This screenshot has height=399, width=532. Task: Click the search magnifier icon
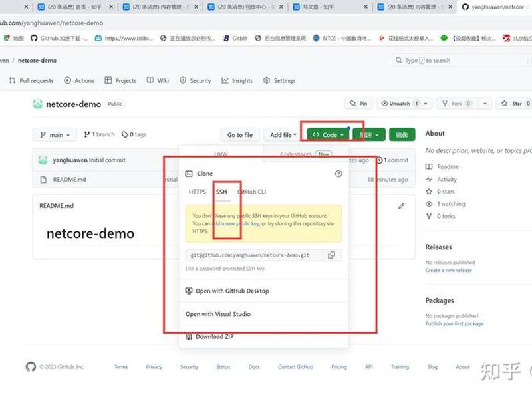point(398,60)
